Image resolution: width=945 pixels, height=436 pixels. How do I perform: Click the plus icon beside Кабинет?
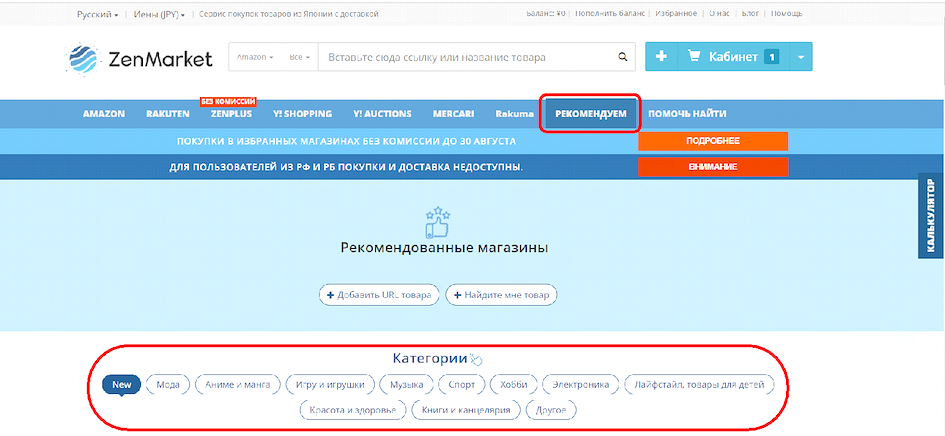(x=661, y=57)
